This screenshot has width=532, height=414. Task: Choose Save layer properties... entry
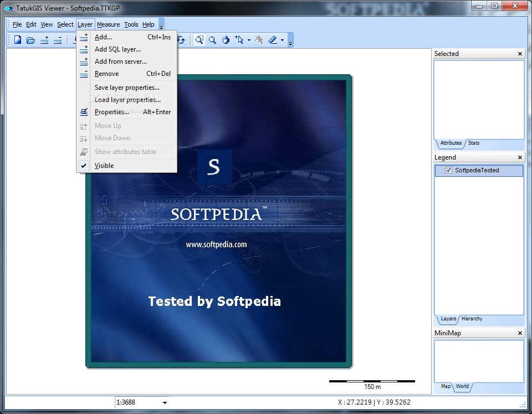tap(127, 88)
